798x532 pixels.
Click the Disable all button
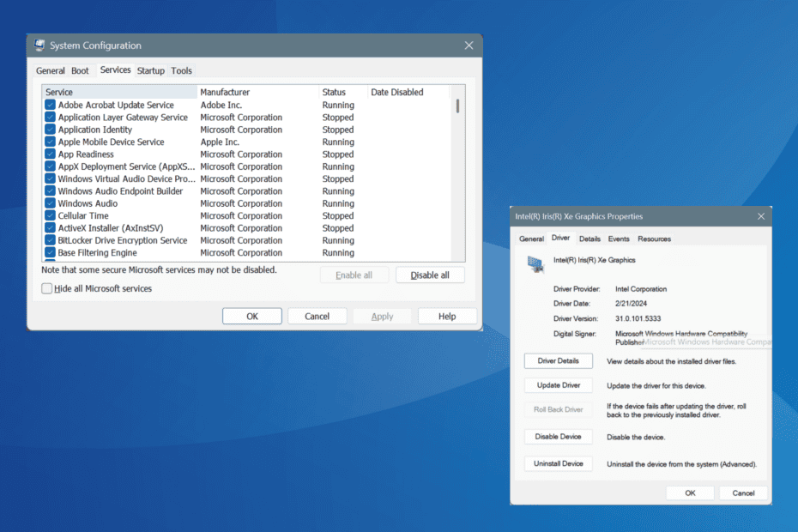pos(430,275)
